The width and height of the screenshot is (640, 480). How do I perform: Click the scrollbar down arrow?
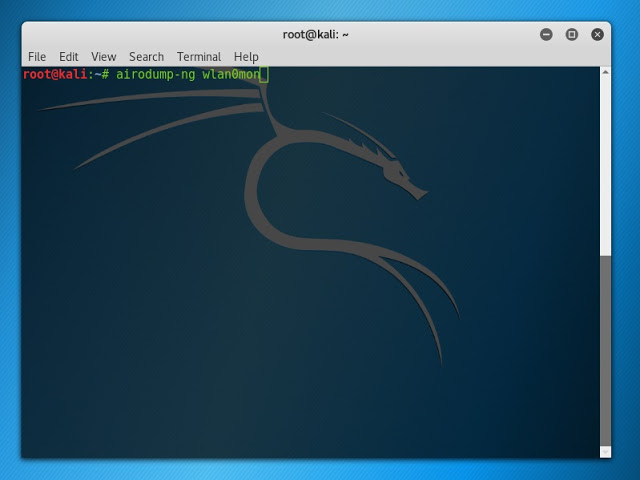[x=605, y=452]
